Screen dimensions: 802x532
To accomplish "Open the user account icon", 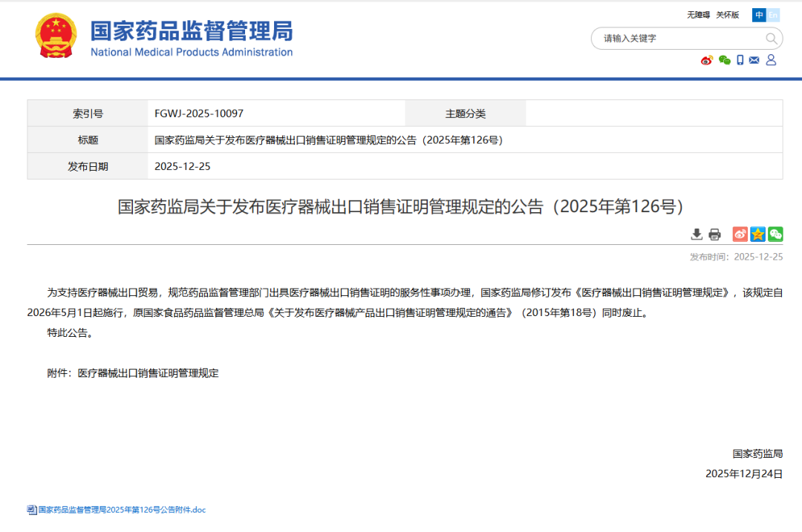I will click(771, 60).
